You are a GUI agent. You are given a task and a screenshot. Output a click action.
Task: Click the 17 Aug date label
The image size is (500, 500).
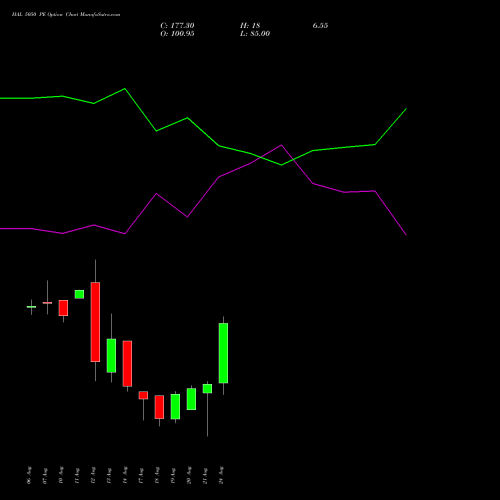141,475
